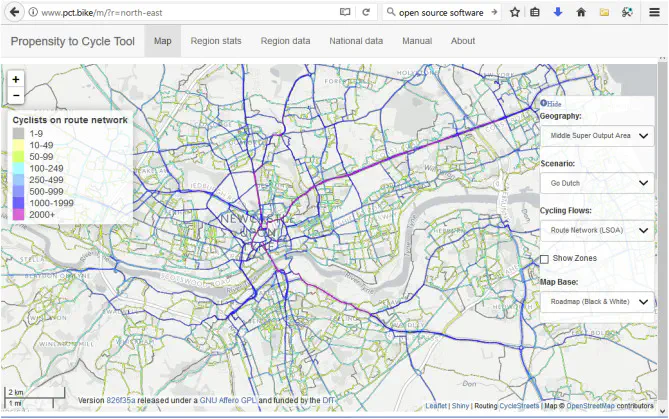
Task: Enable the Show Zones checkbox
Action: pos(545,259)
